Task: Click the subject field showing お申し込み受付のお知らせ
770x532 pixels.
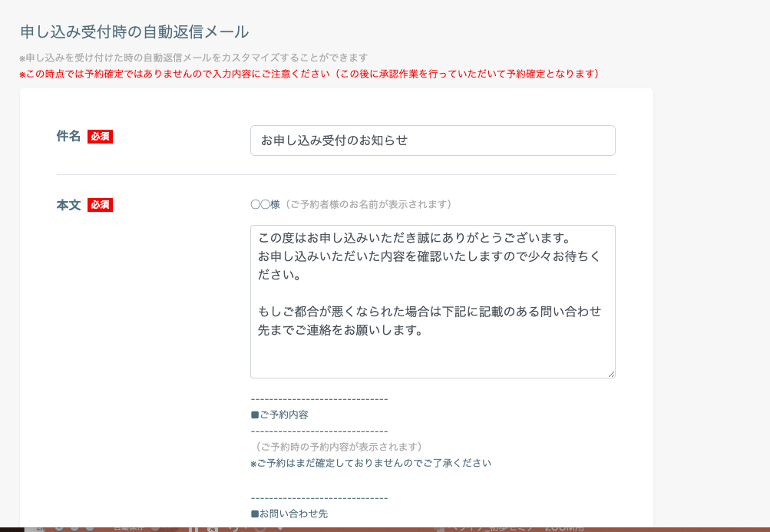Action: [x=432, y=140]
